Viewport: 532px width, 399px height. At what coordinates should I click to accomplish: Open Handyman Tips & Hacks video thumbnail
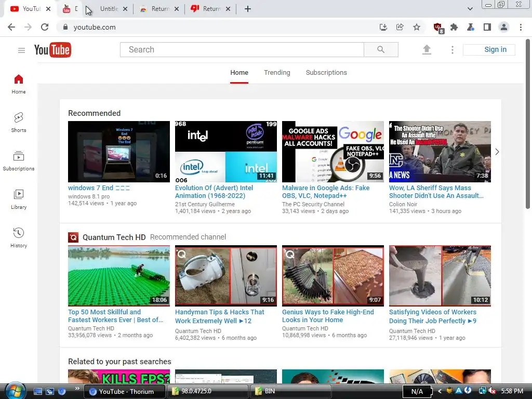point(226,276)
